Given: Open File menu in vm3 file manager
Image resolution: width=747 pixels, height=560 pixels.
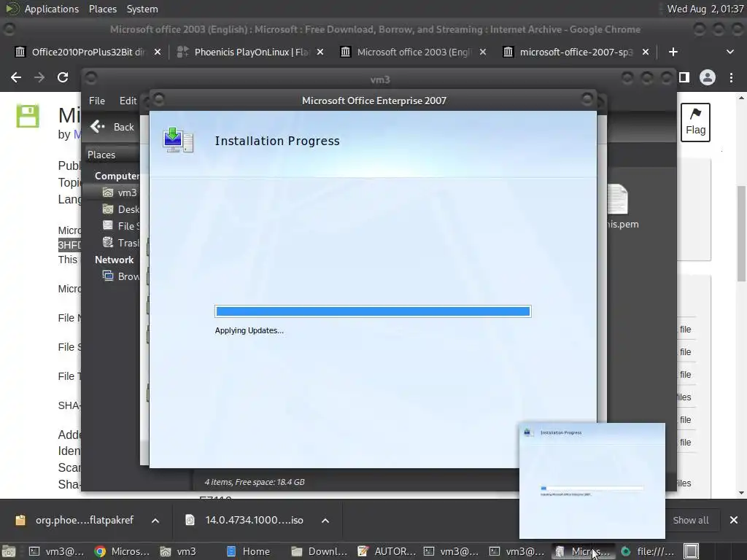Looking at the screenshot, I should coord(97,101).
